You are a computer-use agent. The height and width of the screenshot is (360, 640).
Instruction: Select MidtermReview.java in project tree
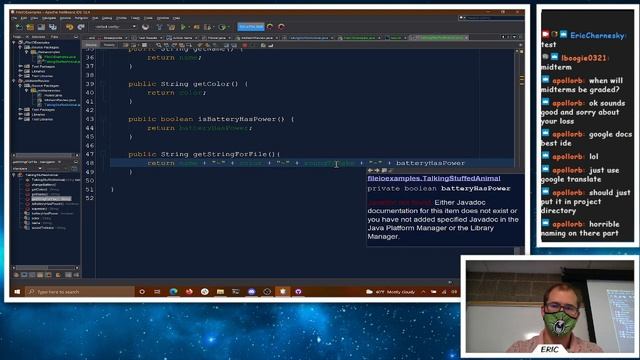[57, 100]
